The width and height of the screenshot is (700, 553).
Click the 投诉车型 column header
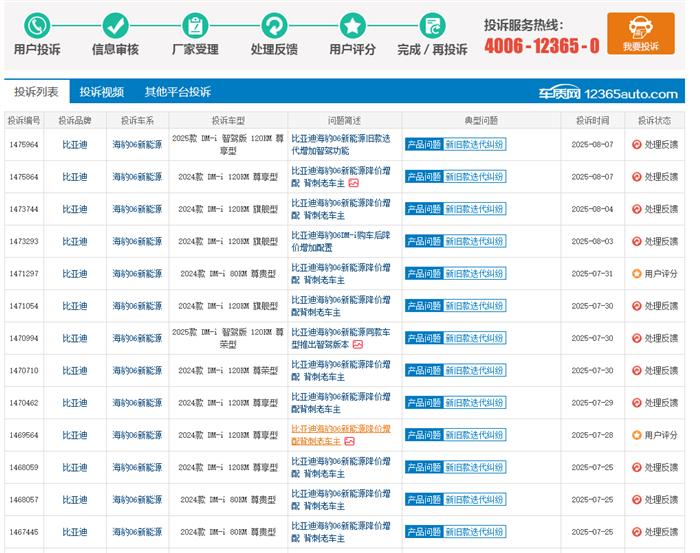pos(228,121)
